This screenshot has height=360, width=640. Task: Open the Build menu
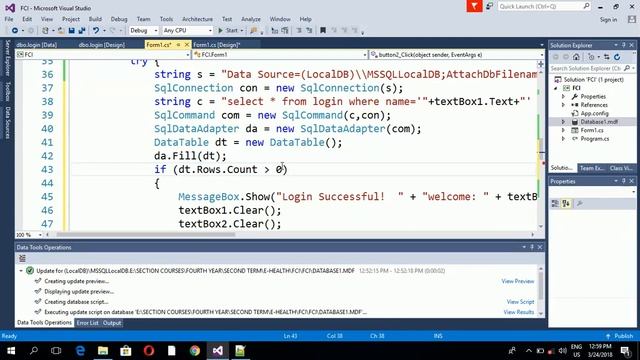(x=95, y=19)
